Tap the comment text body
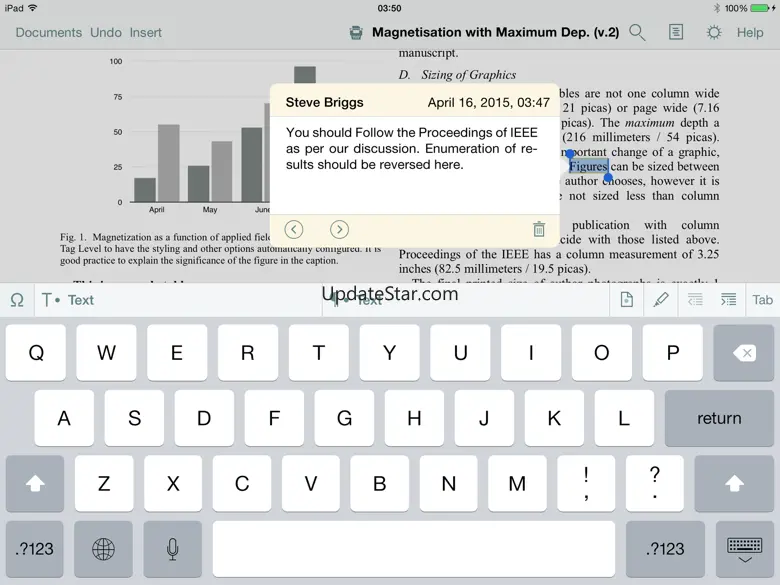This screenshot has width=780, height=585. pos(411,149)
